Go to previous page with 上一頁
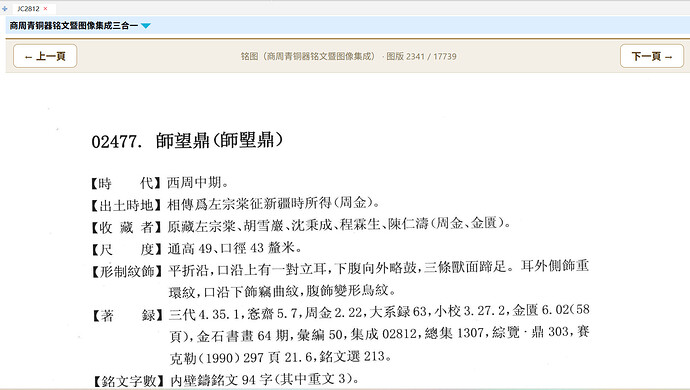The width and height of the screenshot is (690, 390). tap(45, 56)
